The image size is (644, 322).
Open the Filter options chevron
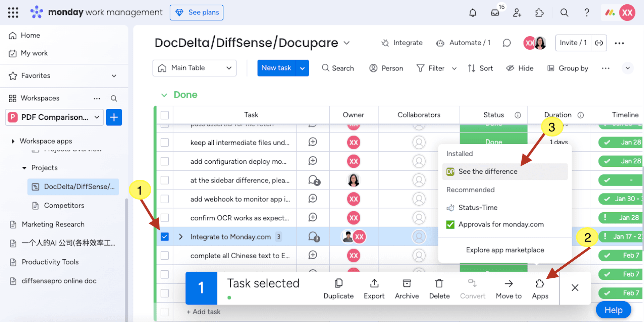[454, 68]
